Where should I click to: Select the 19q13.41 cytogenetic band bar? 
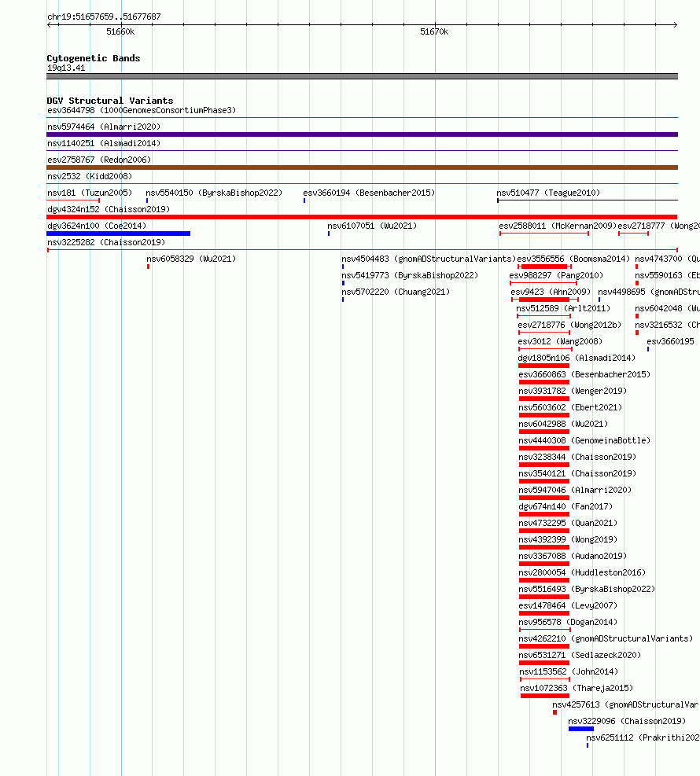coord(362,76)
